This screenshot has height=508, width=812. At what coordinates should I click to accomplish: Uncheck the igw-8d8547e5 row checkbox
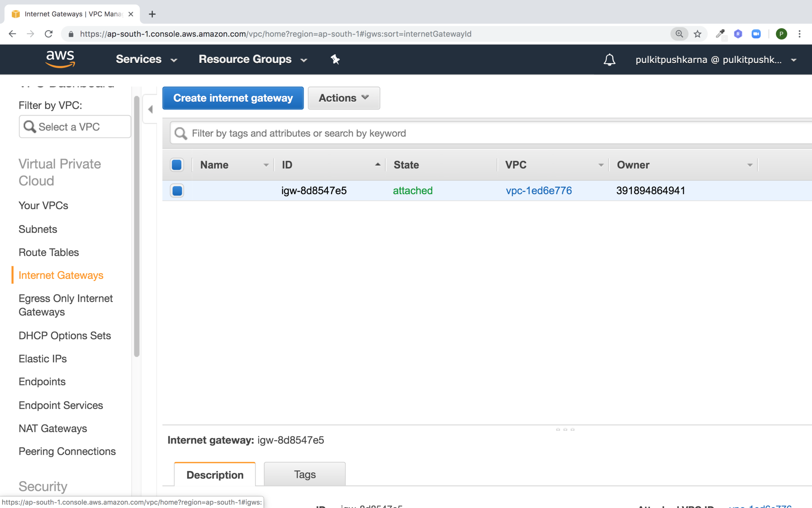177,191
